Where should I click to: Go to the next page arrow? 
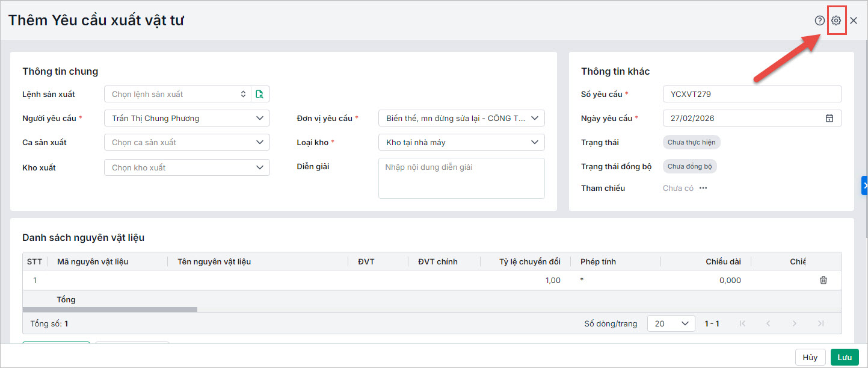795,323
